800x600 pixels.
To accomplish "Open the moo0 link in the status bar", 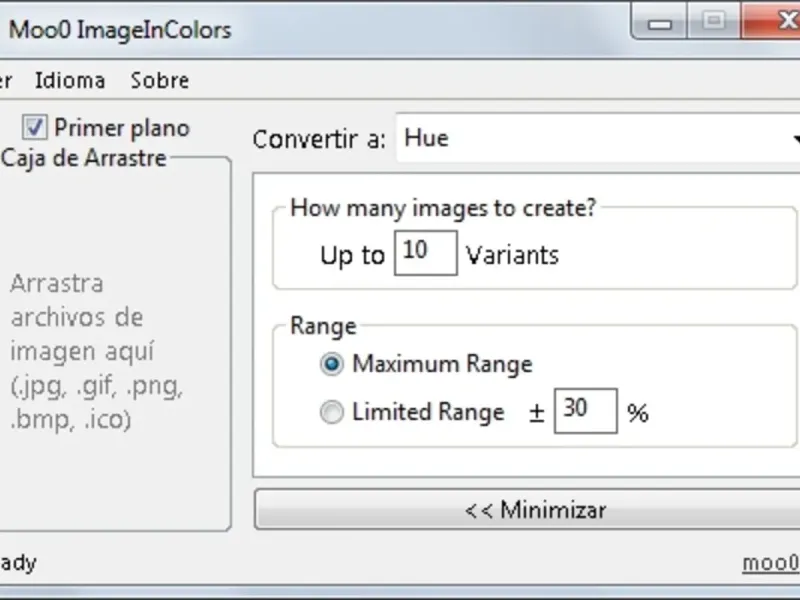I will tap(771, 563).
